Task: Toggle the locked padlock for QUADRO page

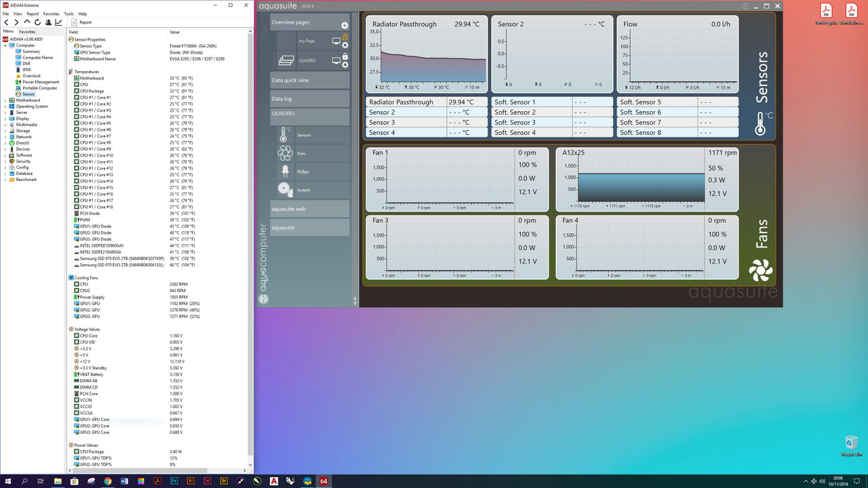Action: point(345,56)
